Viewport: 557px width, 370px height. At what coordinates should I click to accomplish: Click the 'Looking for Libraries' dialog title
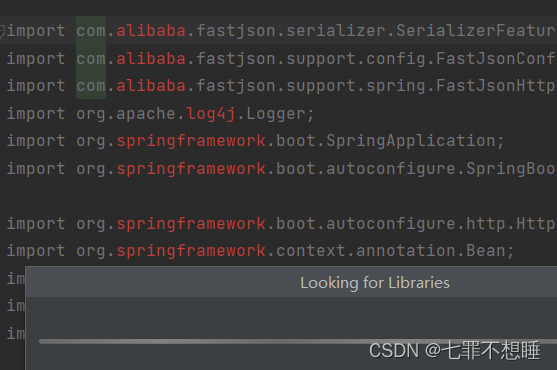tap(375, 283)
